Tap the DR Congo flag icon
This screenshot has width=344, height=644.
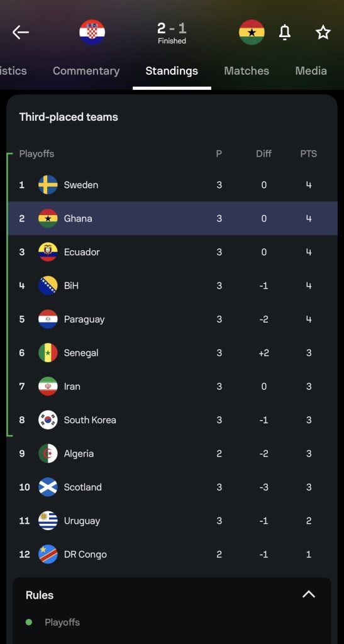pyautogui.click(x=48, y=554)
